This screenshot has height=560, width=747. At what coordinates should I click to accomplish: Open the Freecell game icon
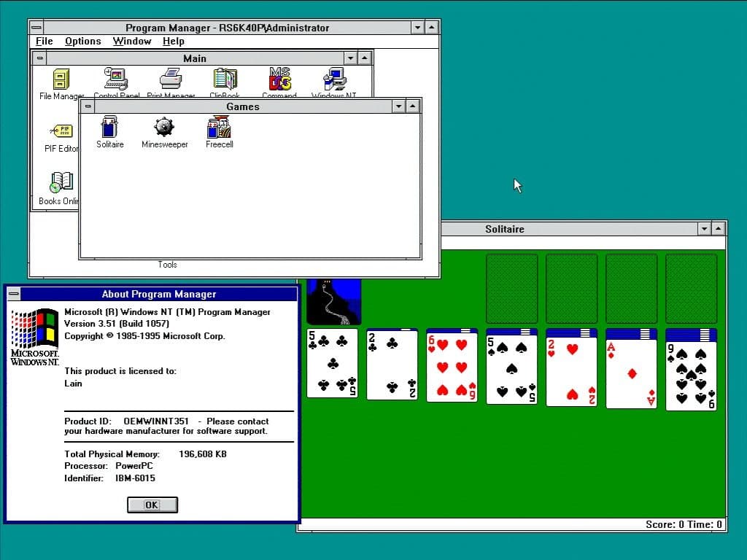point(219,128)
